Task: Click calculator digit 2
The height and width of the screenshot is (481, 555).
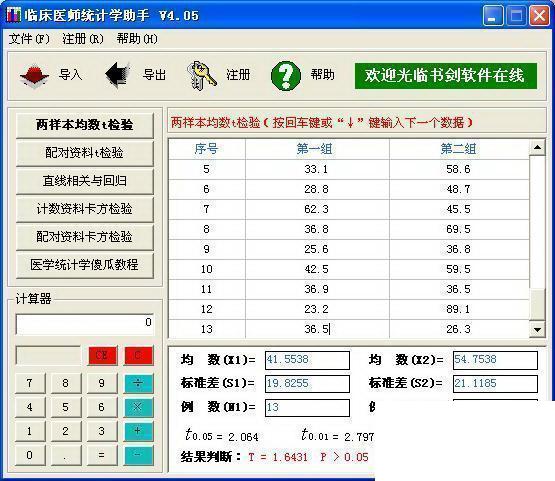Action: pyautogui.click(x=66, y=431)
